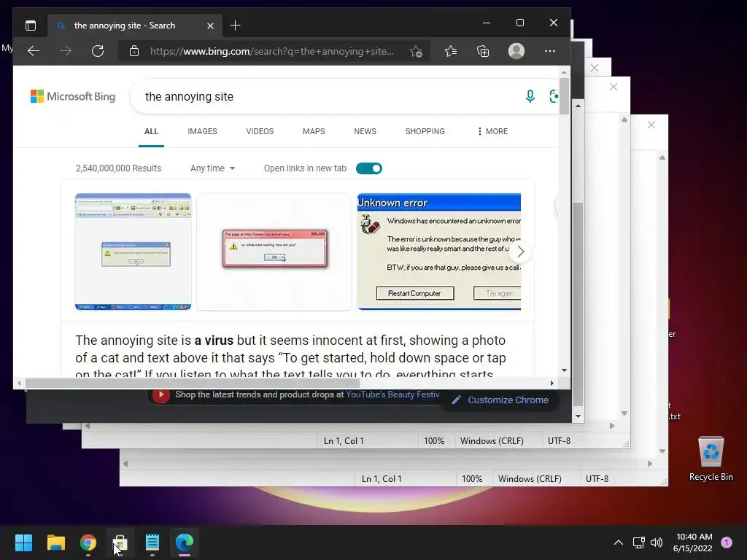This screenshot has height=560, width=747.
Task: Open Microsoft Store from the taskbar
Action: 120,542
